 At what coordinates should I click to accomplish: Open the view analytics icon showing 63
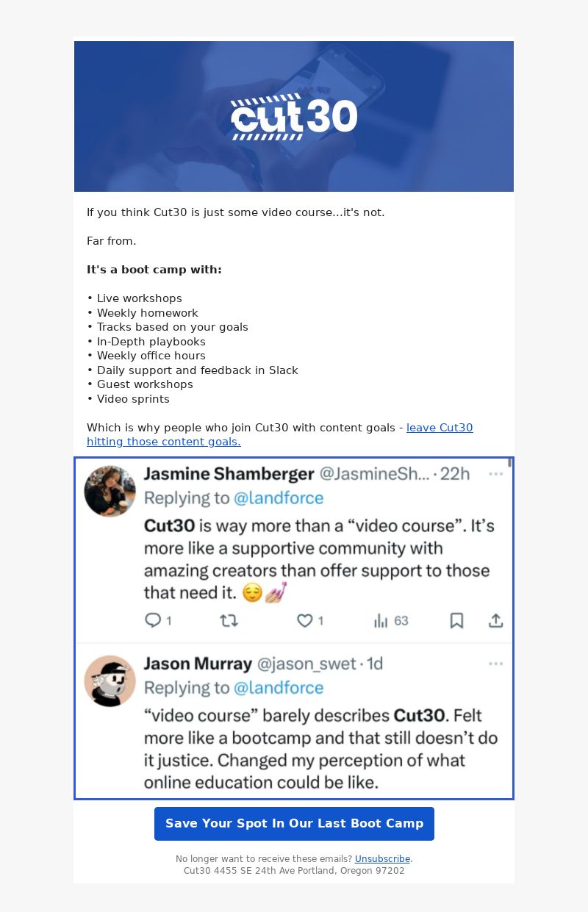tap(381, 621)
